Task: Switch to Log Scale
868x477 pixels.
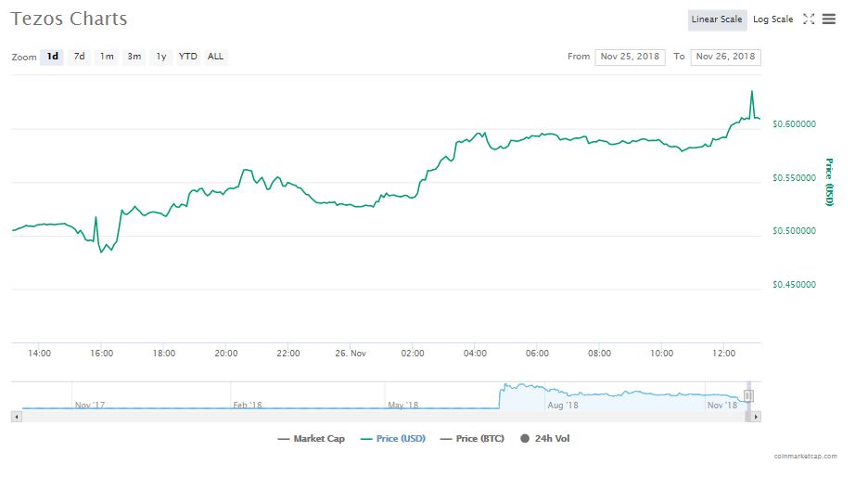Action: click(x=772, y=19)
